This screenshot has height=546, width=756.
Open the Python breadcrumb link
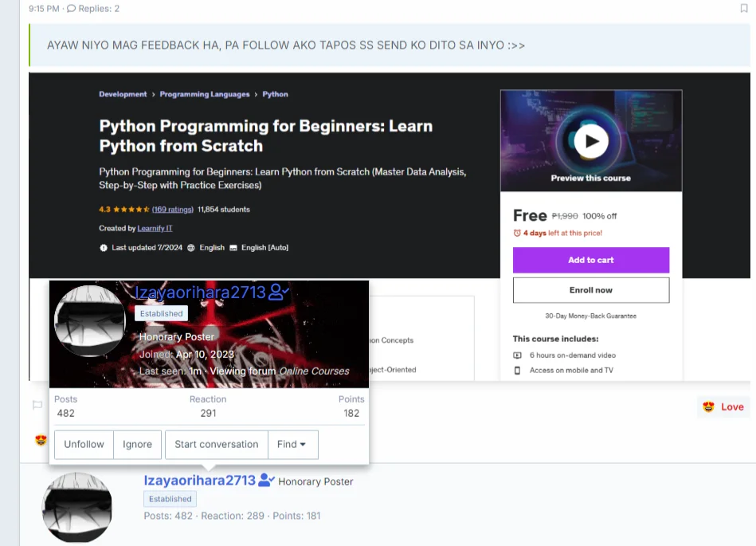276,94
